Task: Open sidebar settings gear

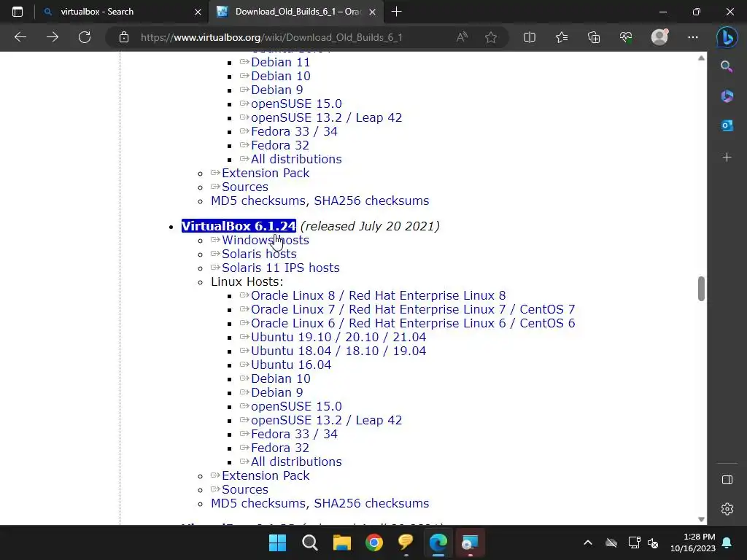Action: [x=727, y=509]
